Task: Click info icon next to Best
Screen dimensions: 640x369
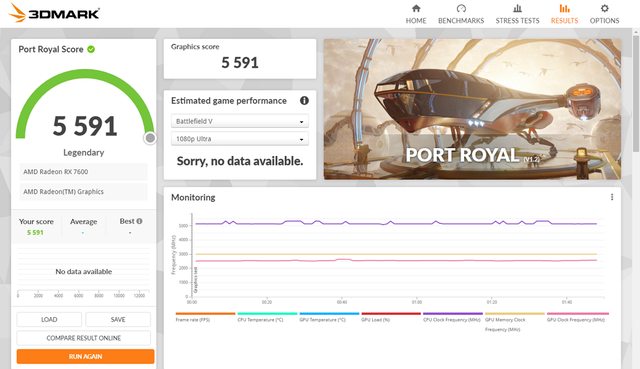Action: (139, 221)
